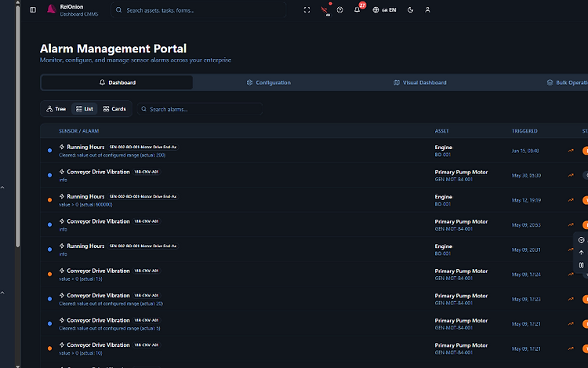Open the help icon in header
The image size is (588, 368).
[x=339, y=10]
